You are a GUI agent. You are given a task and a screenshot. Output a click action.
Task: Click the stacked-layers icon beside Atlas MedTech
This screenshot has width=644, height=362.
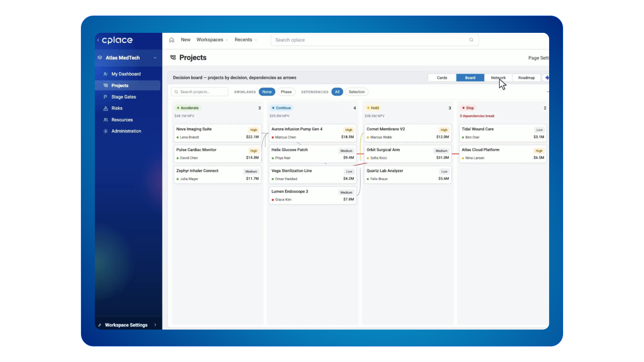[x=100, y=58]
